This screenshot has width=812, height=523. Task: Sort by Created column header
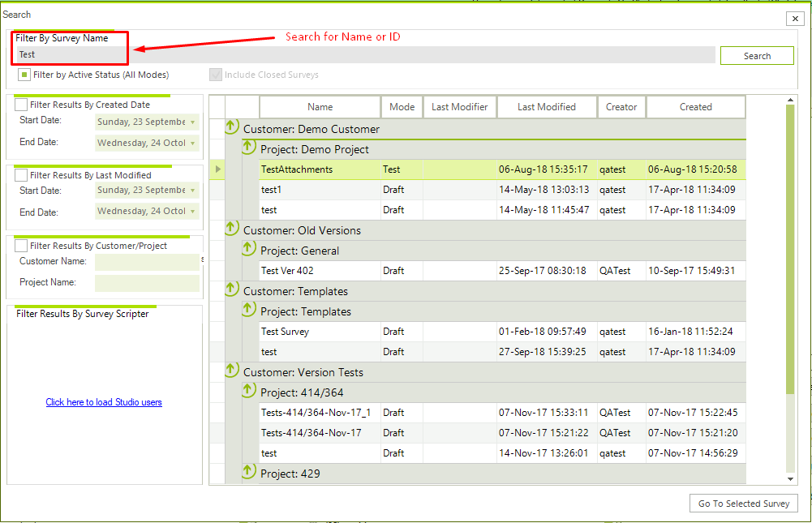click(x=695, y=107)
